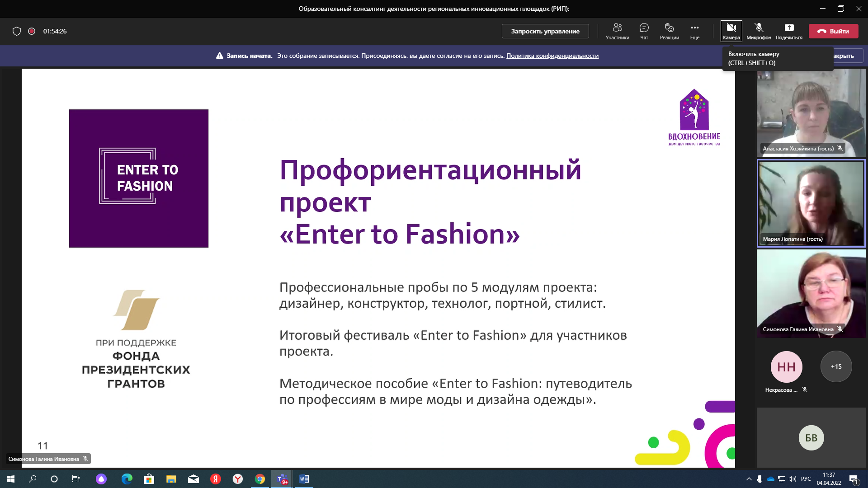Click presenter label Симонова Галина Ивановна on slide
This screenshot has height=488, width=868.
[x=47, y=459]
